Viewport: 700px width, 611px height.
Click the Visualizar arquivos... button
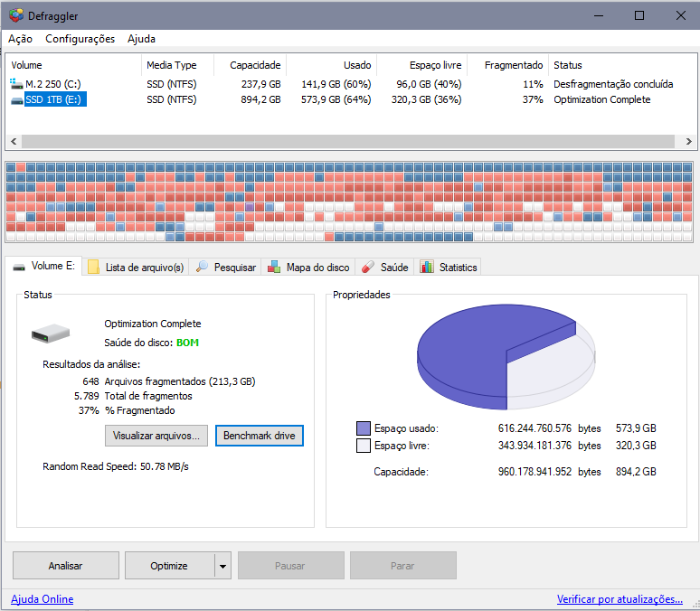(156, 436)
